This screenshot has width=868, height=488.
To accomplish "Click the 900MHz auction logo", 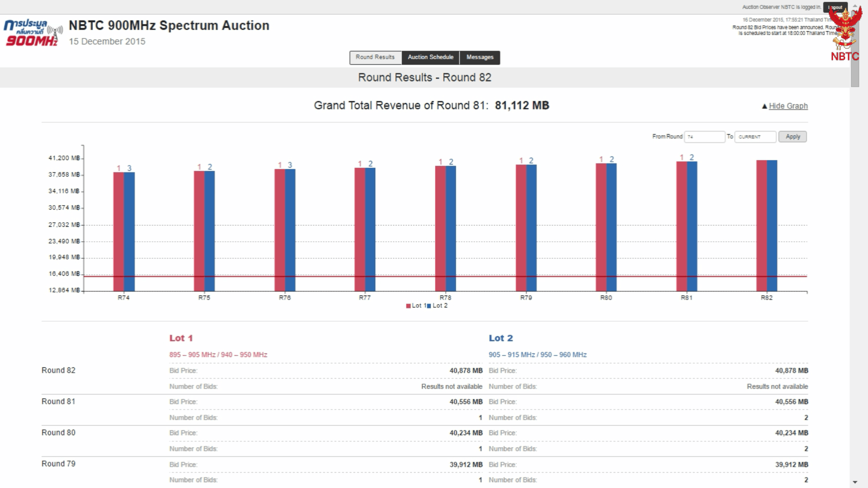I will pos(33,33).
